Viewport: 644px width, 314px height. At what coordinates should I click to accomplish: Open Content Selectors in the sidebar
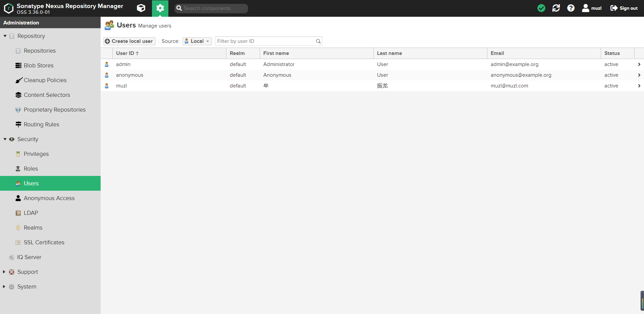coord(50,95)
